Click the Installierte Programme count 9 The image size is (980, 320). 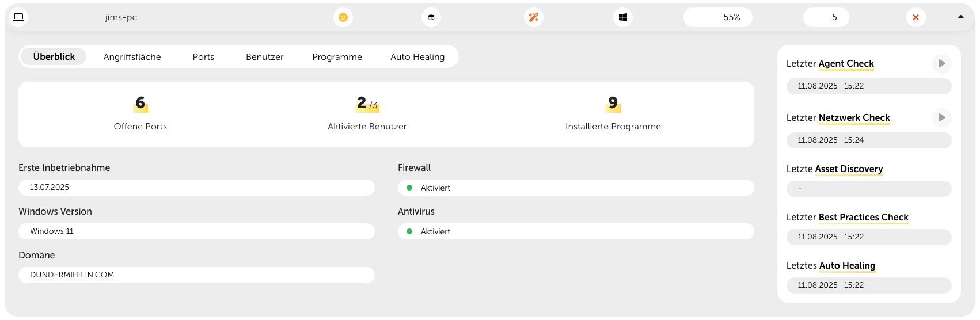pos(613,103)
